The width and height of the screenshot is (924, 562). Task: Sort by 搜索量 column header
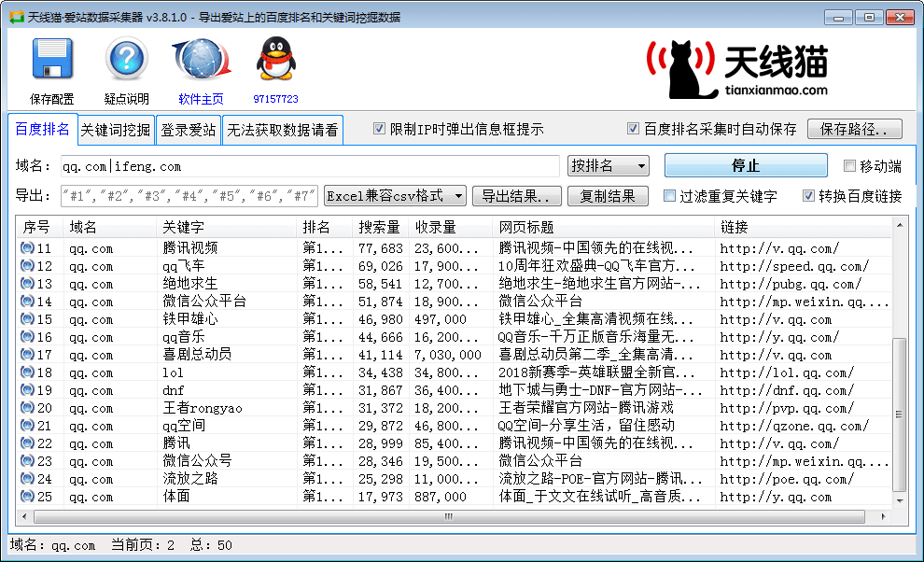tap(381, 227)
